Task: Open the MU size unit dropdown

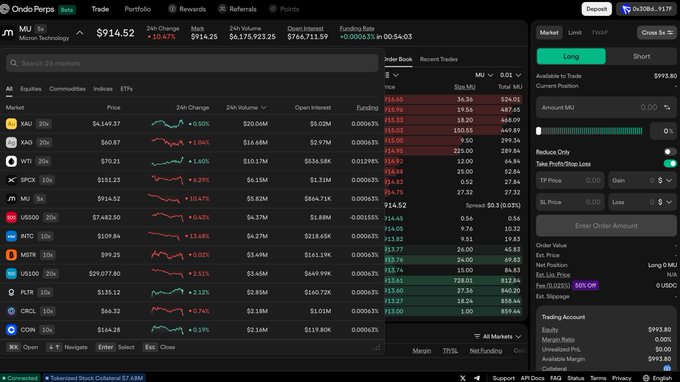Action: [x=484, y=75]
